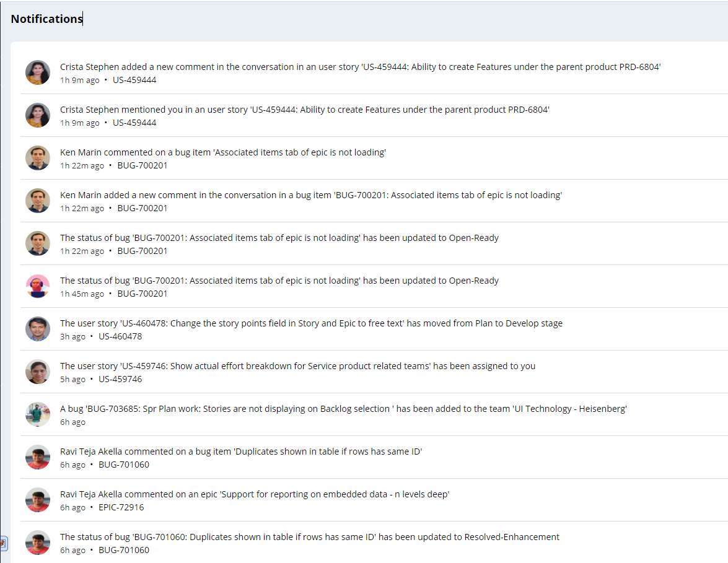
Task: Click Ken Marin's avatar beside 'added a new comment'
Action: pos(38,201)
